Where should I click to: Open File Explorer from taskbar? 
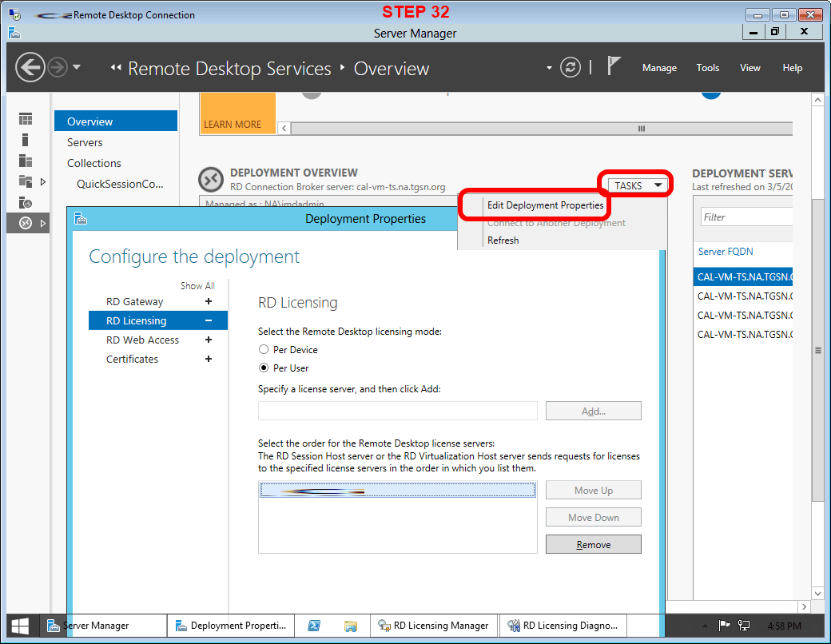coord(350,626)
